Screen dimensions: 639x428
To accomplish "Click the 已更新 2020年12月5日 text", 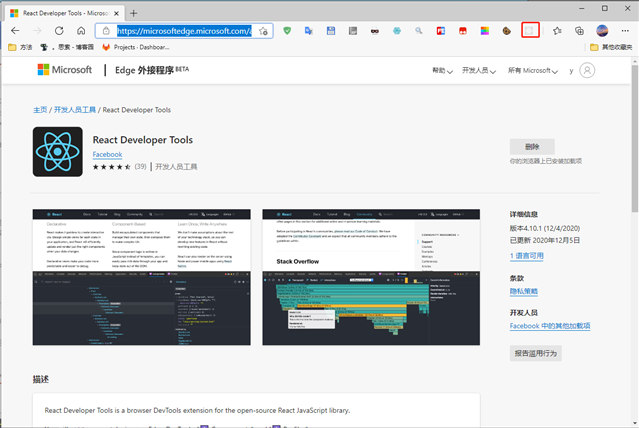I will tap(545, 240).
